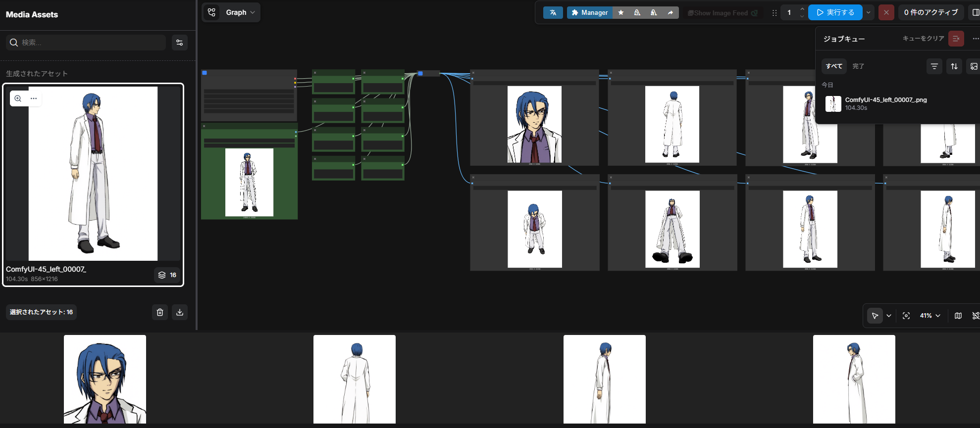The width and height of the screenshot is (980, 428).
Task: Click the 検索 search field in Media Assets
Action: pos(92,43)
